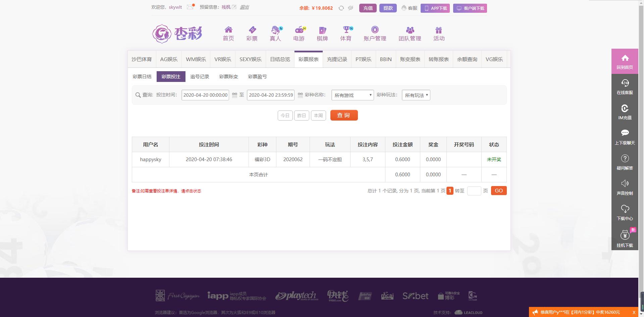Open the 真人 live casino navigation icon
644x317 pixels.
275,34
